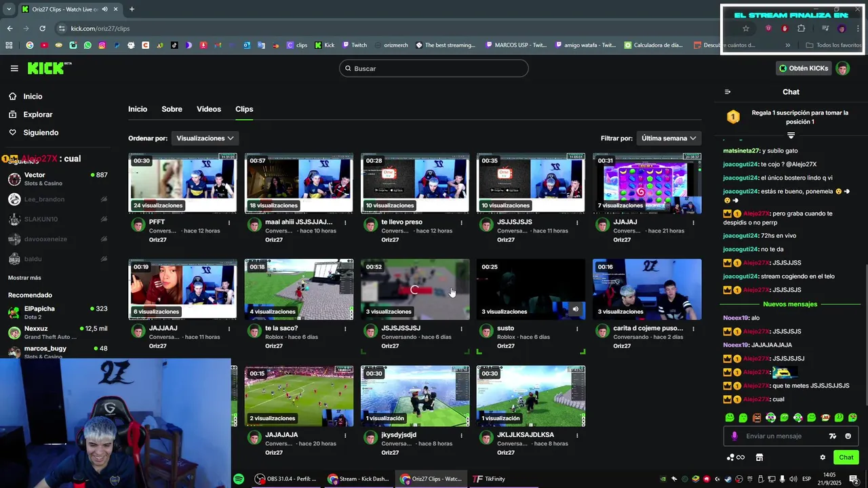Play the 'carita d cojeme' clip thumbnail
This screenshot has width=868, height=488.
click(x=647, y=289)
